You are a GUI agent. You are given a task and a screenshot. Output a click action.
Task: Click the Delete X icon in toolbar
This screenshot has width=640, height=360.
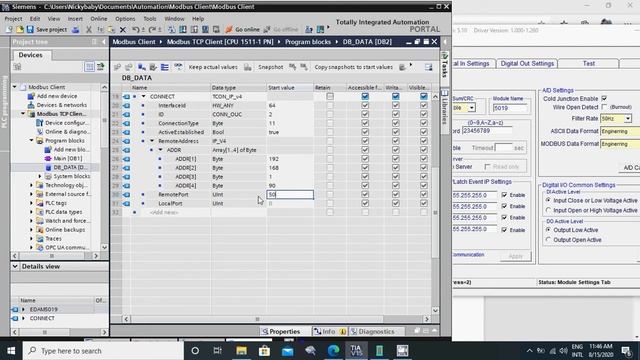(122, 29)
